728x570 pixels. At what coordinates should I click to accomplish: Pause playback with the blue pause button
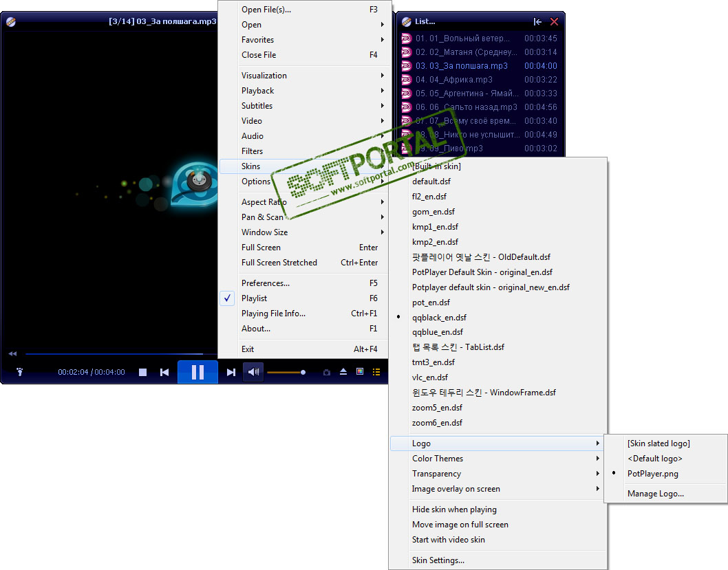point(197,372)
